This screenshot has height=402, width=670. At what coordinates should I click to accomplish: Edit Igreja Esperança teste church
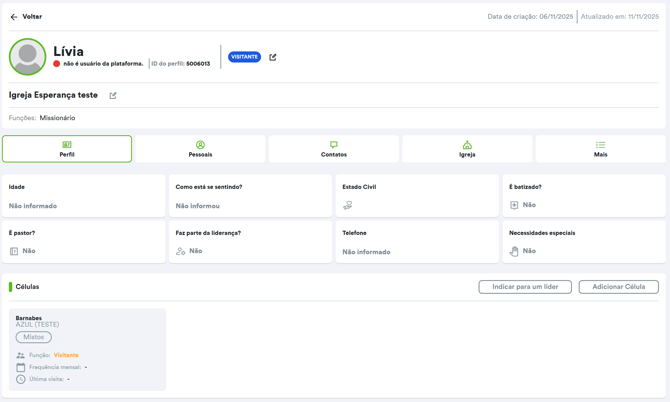click(x=113, y=96)
